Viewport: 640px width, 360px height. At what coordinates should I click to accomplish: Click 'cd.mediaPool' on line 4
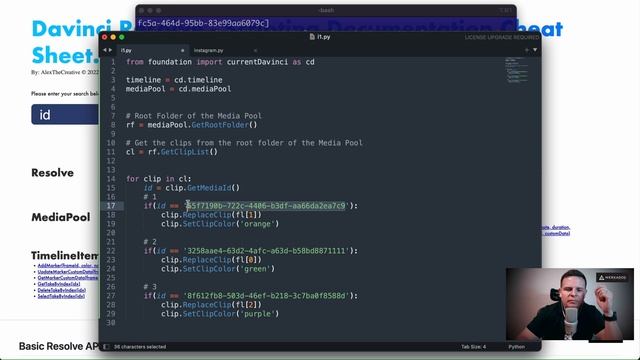click(205, 89)
